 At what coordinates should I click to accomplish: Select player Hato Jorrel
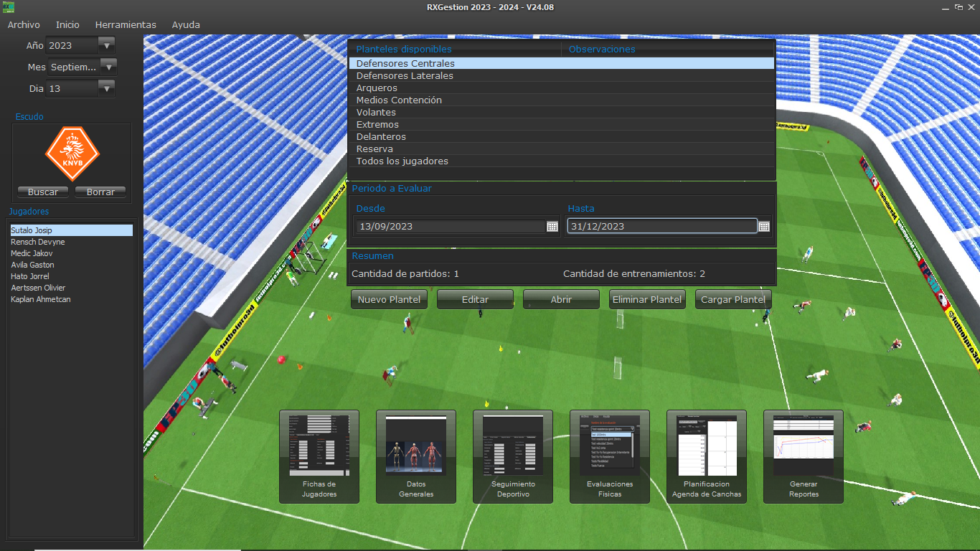[71, 276]
